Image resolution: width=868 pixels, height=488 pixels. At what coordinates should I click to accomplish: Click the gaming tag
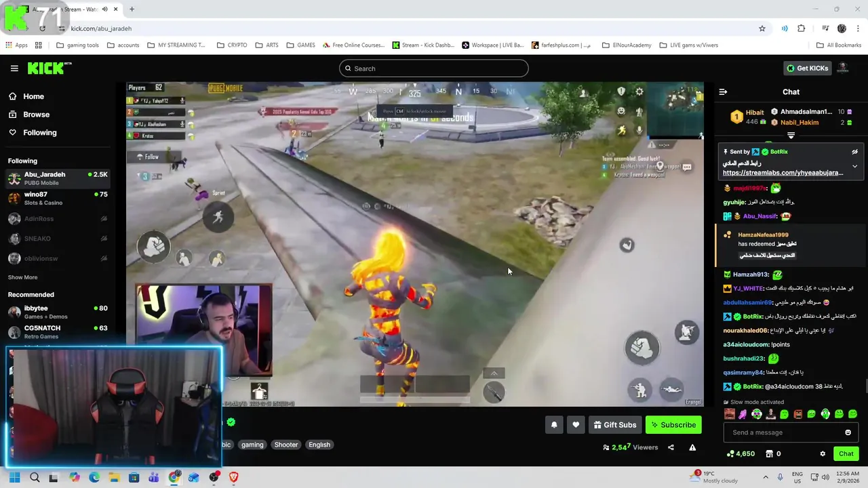click(252, 445)
